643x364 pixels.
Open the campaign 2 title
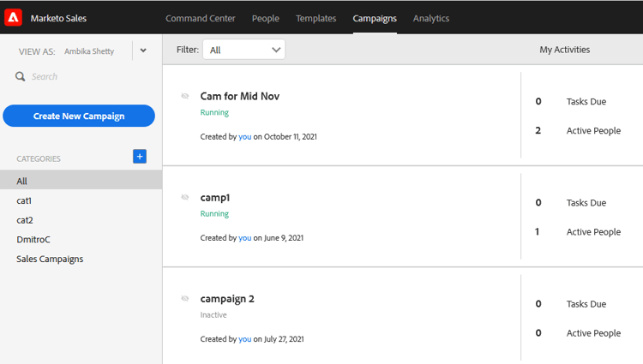227,298
